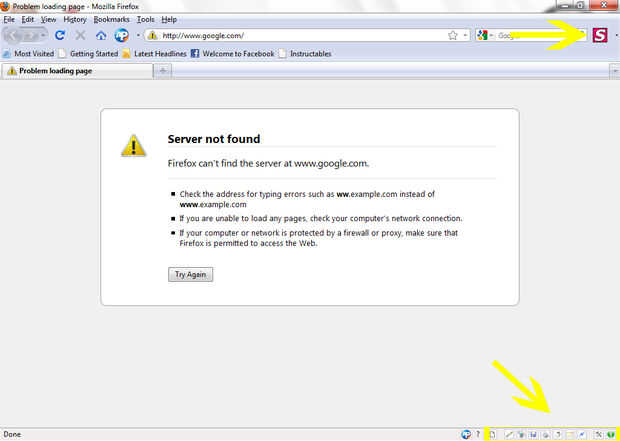Reload the current page

click(x=60, y=36)
